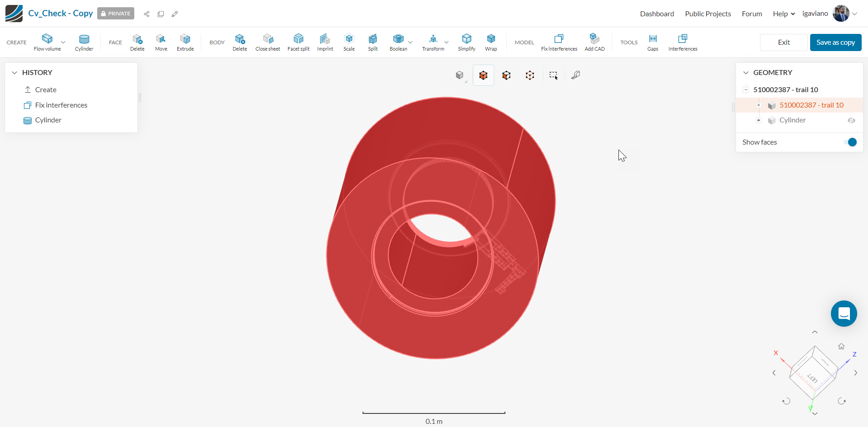Click the Exit button
The height and width of the screenshot is (427, 868).
[783, 42]
